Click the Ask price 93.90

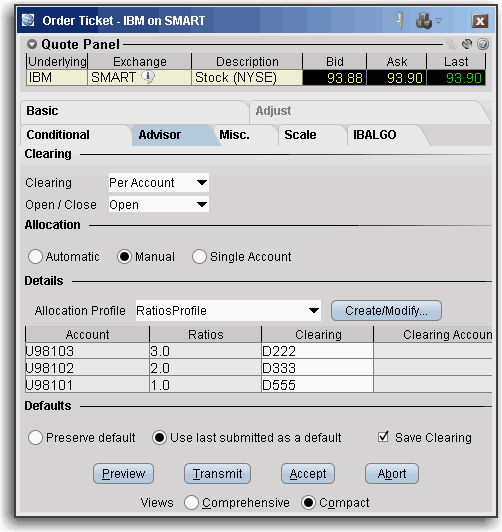397,78
